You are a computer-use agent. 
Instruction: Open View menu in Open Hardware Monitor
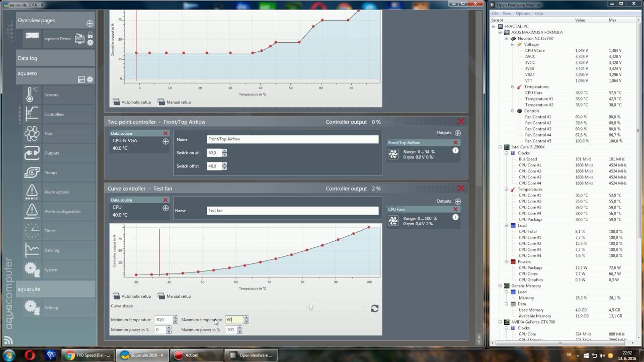[507, 14]
